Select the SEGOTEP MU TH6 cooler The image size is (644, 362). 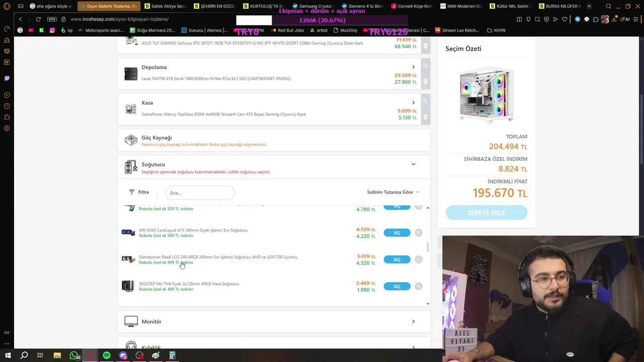397,286
